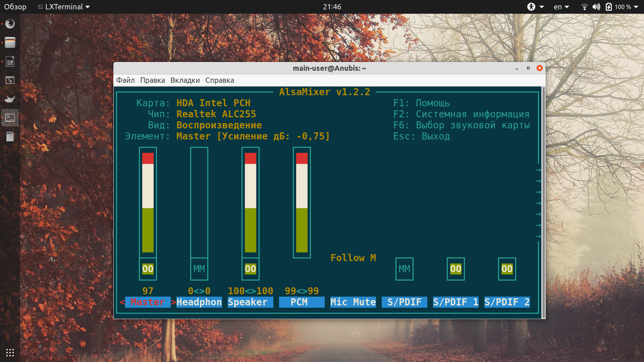Toggle the S/PDIF MM mute box
Image resolution: width=644 pixels, height=362 pixels.
tap(405, 269)
